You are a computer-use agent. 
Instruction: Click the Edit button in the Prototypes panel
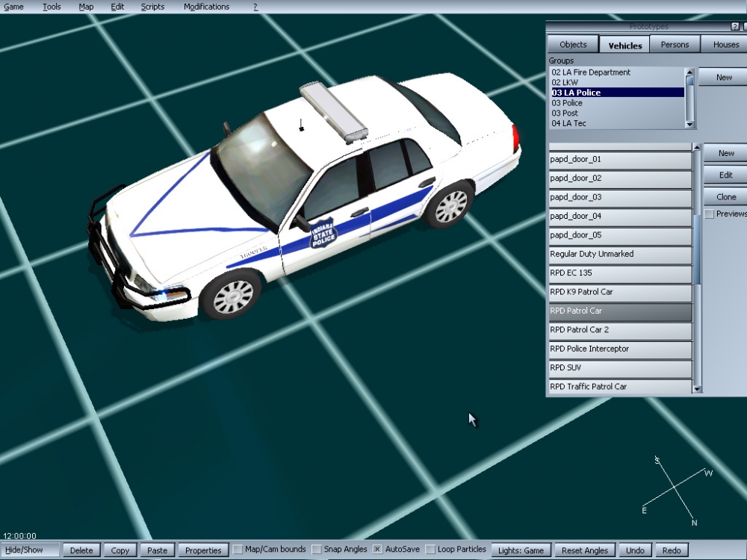pyautogui.click(x=725, y=175)
